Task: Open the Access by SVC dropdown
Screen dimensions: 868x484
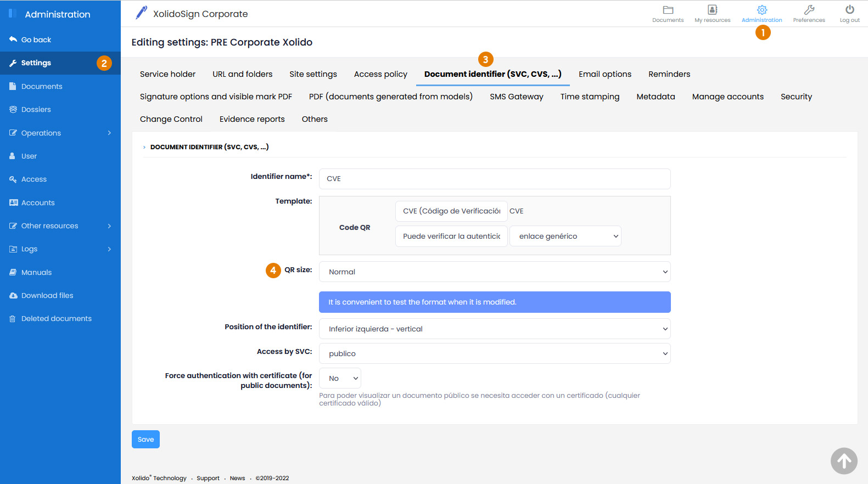Action: [x=495, y=353]
